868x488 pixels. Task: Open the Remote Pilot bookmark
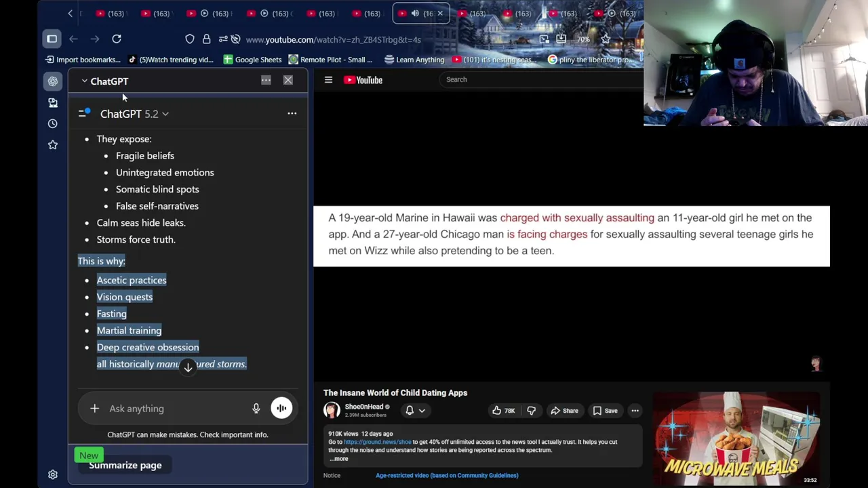330,60
